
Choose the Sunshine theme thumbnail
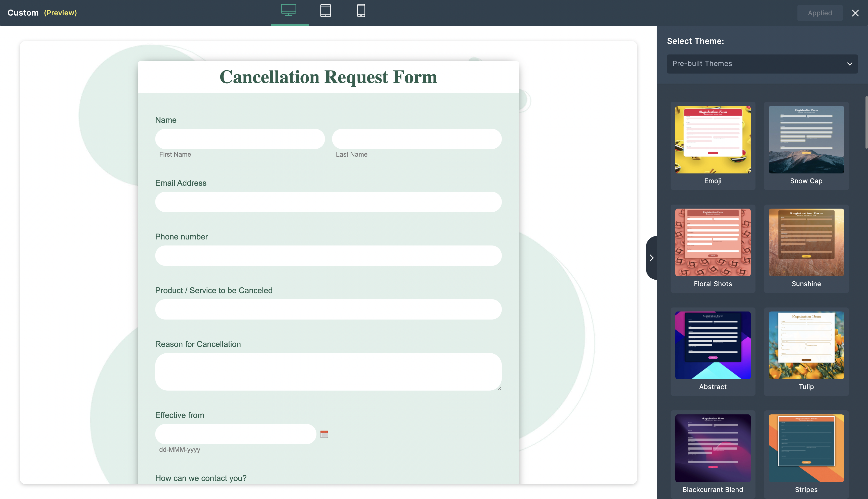[x=806, y=242]
